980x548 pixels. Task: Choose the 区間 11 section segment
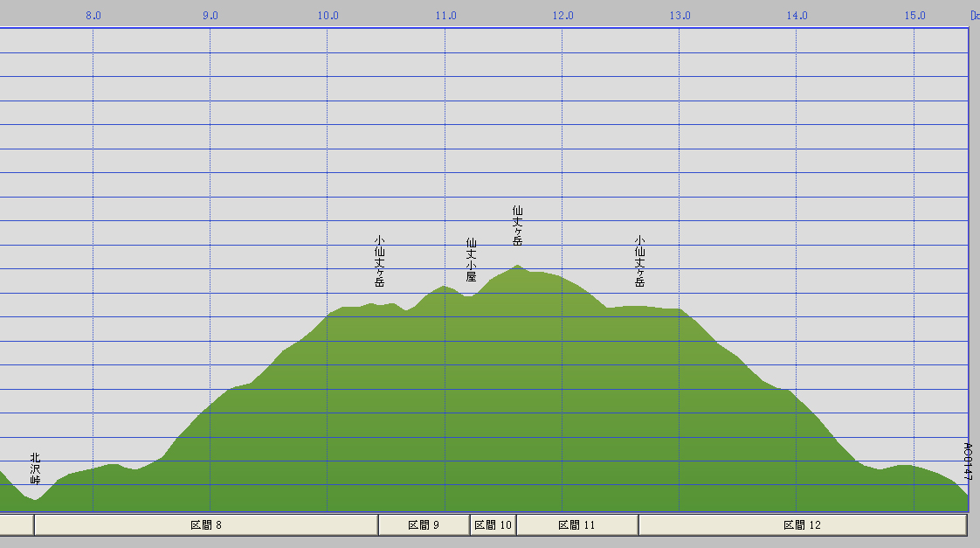click(x=576, y=525)
